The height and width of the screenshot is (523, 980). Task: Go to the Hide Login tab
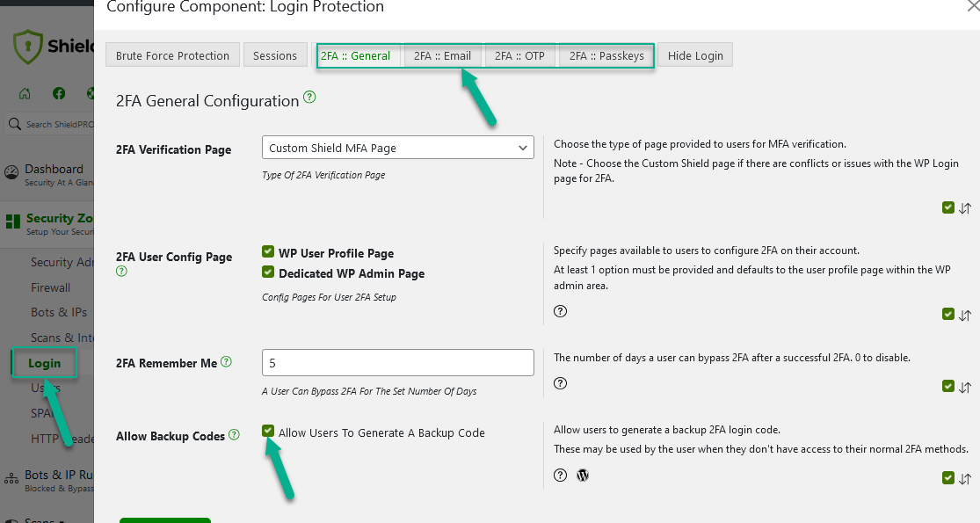(695, 55)
